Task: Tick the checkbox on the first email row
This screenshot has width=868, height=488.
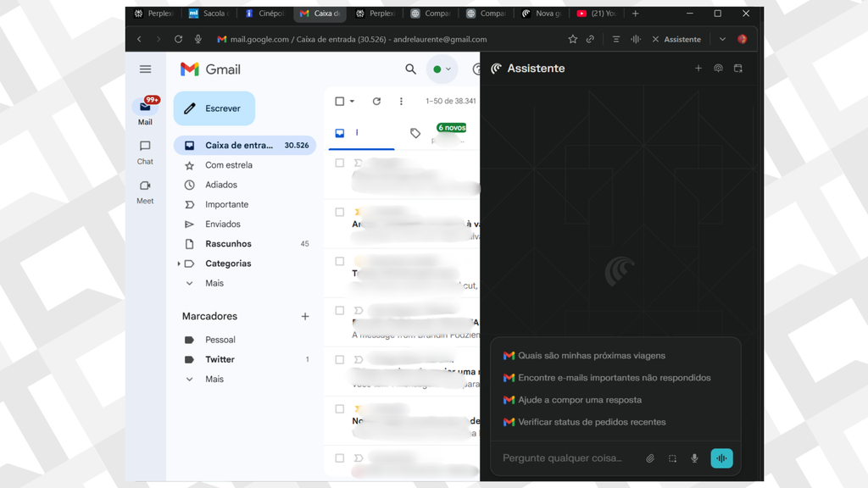Action: [340, 163]
